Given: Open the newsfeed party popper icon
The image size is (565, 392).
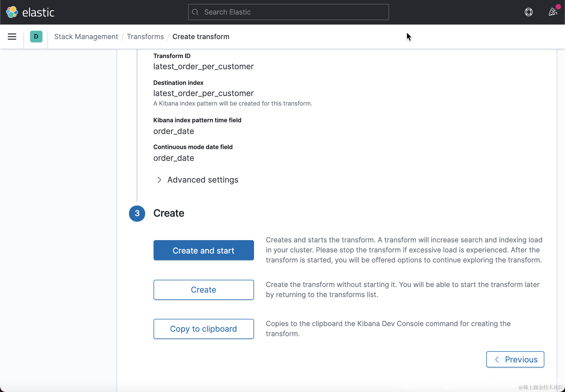Looking at the screenshot, I should (553, 12).
